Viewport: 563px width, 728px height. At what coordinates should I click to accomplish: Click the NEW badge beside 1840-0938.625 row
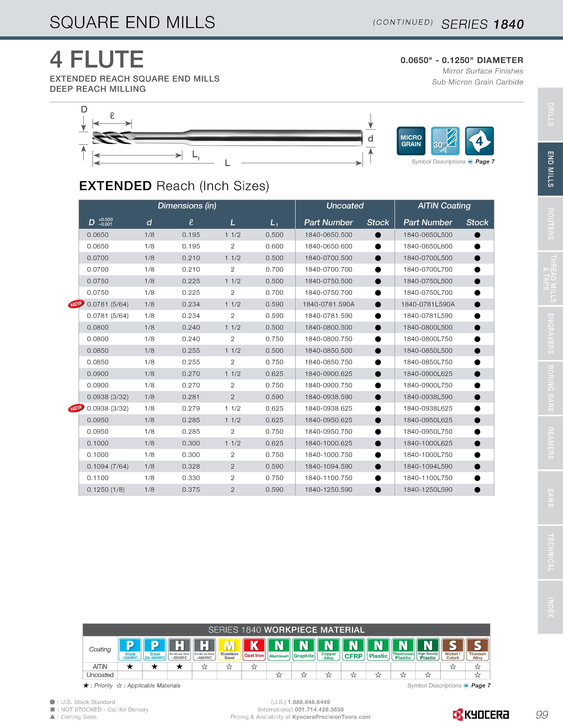point(76,408)
